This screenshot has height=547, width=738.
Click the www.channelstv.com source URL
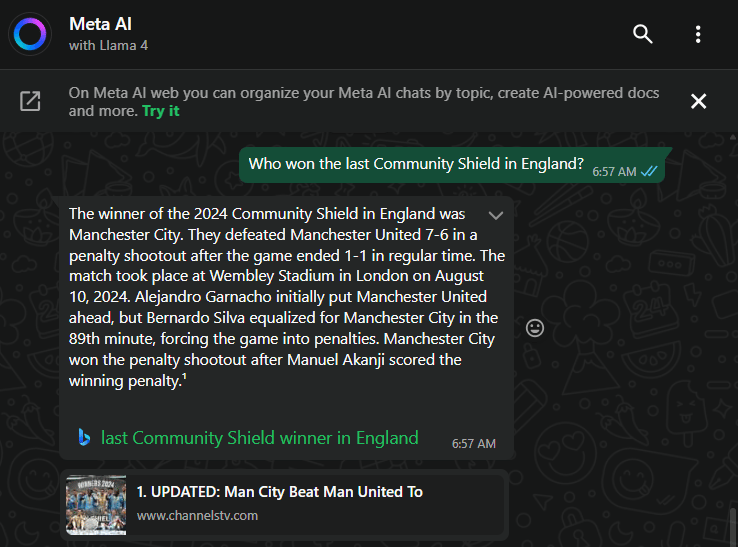pos(197,516)
